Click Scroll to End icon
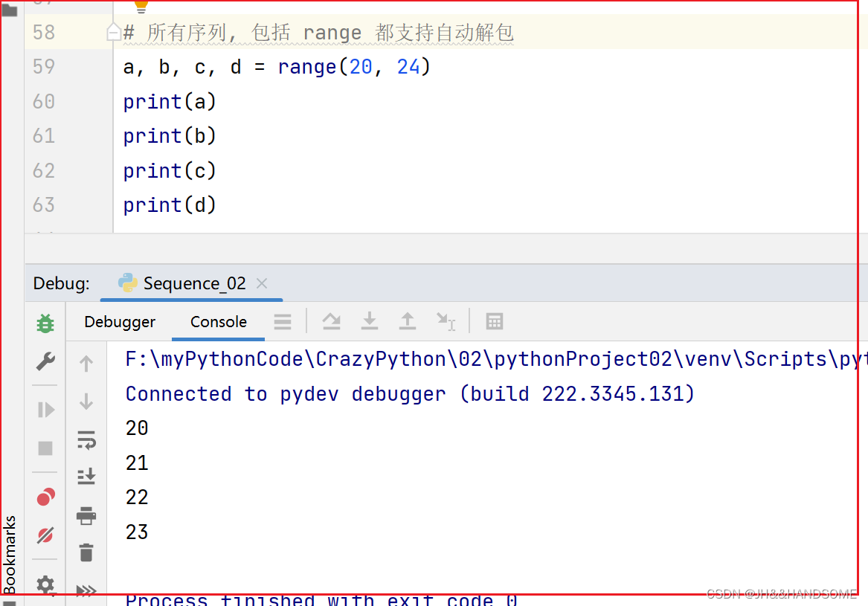Viewport: 868px width, 606px height. click(x=86, y=476)
